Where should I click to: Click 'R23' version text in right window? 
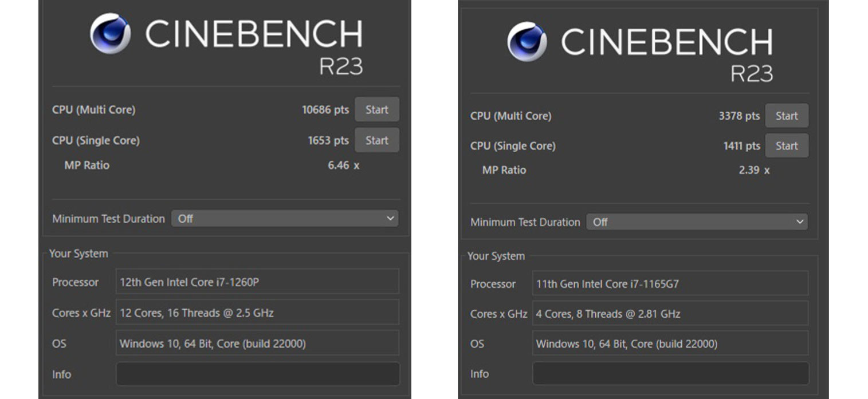pyautogui.click(x=751, y=73)
